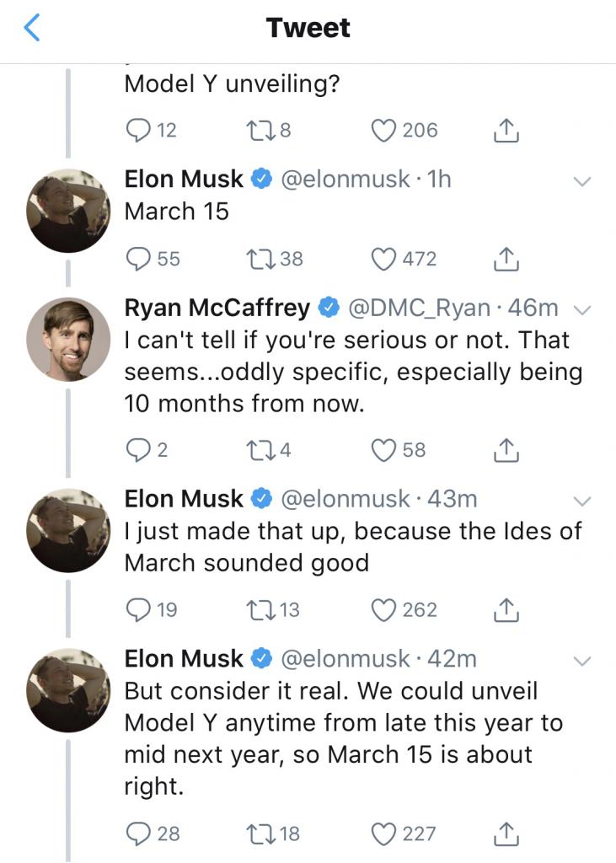Share the "Model Y unveiling?" tweet

[504, 130]
